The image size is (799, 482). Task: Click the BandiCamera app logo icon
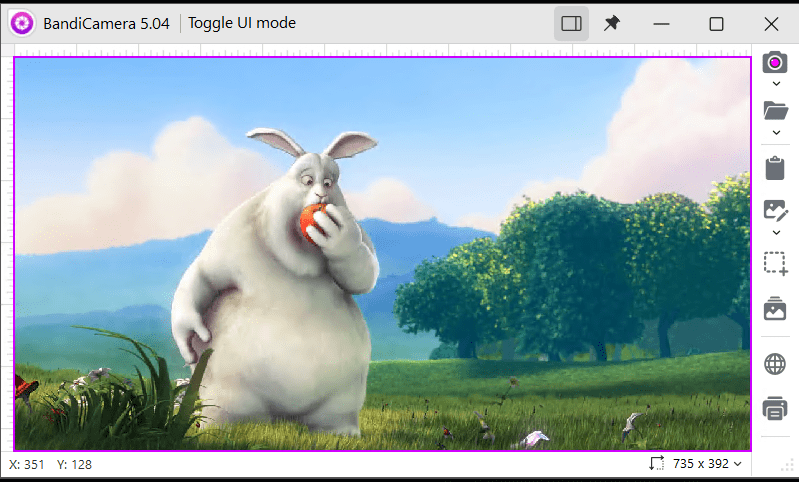[22, 23]
